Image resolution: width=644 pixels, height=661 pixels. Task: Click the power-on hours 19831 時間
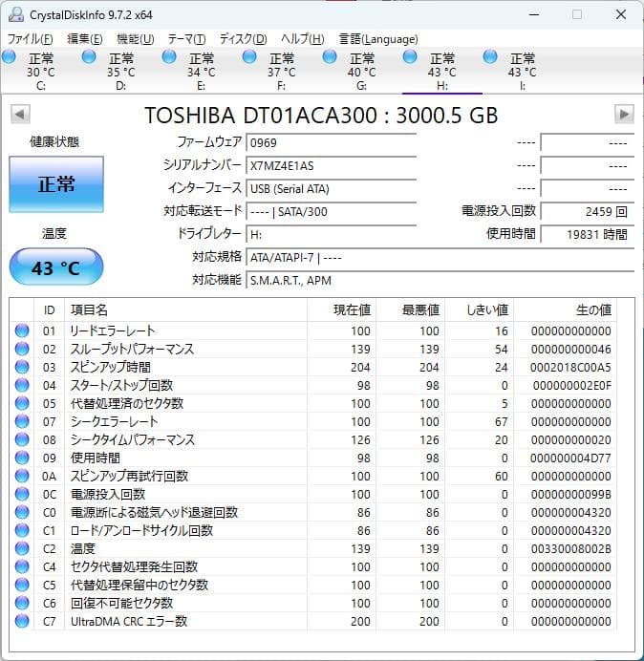pyautogui.click(x=587, y=234)
